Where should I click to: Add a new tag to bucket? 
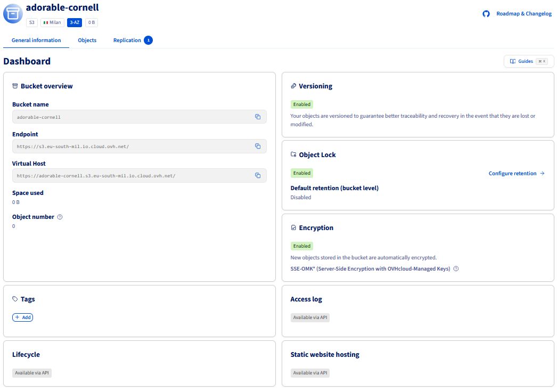(22, 317)
